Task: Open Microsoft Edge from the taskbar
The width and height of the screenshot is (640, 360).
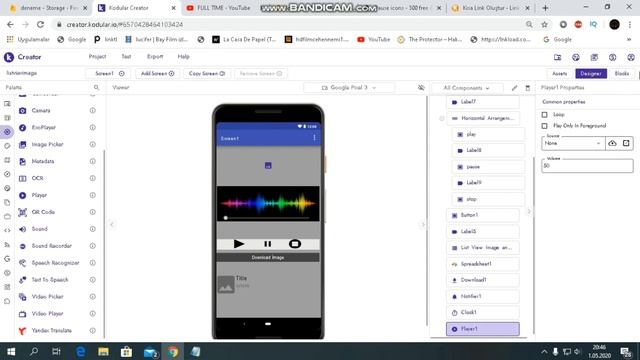Action: tap(81, 351)
